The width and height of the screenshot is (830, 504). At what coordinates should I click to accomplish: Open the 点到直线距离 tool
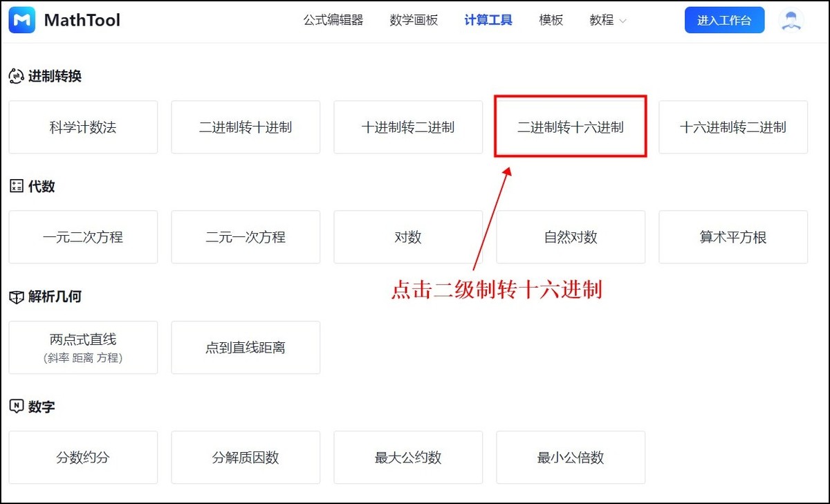coord(246,348)
